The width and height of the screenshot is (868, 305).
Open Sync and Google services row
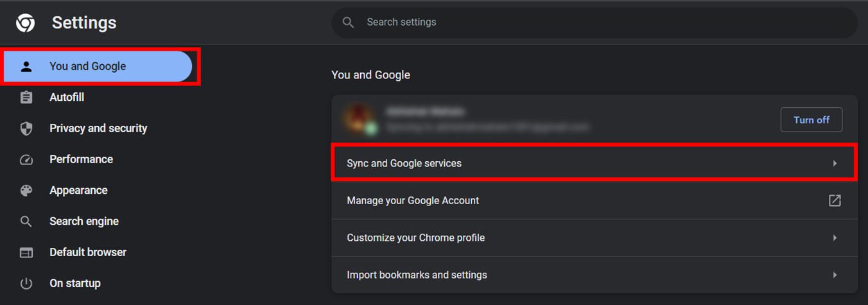click(x=595, y=163)
